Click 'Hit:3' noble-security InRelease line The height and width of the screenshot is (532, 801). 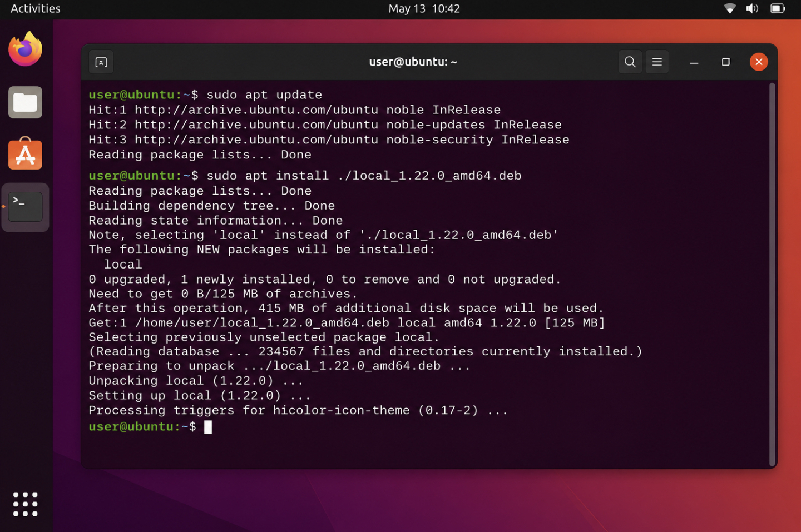coord(329,140)
